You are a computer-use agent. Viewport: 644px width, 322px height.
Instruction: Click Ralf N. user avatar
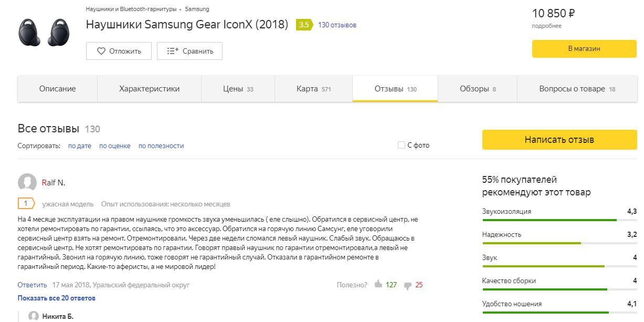point(27,183)
